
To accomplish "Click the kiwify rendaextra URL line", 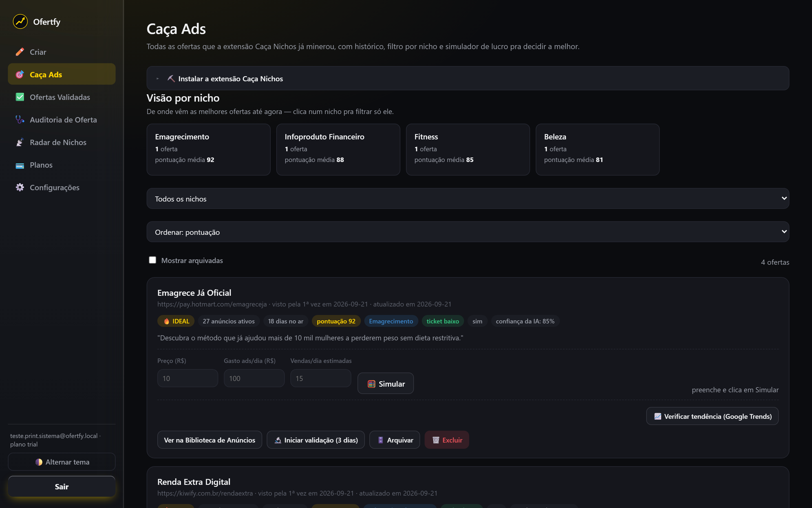I will (x=297, y=493).
